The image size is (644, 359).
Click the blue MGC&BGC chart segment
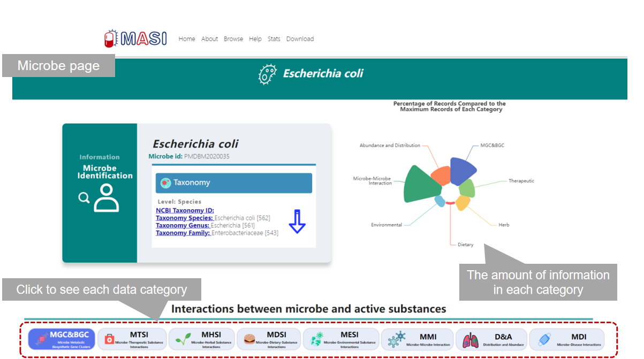pos(461,171)
